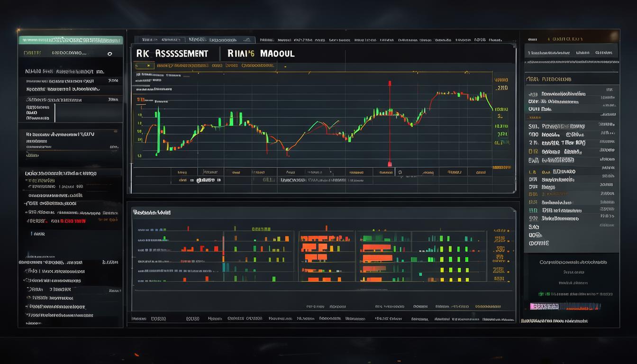The width and height of the screenshot is (637, 364).
Task: Click the circle icon in left panel header
Action: 109,54
